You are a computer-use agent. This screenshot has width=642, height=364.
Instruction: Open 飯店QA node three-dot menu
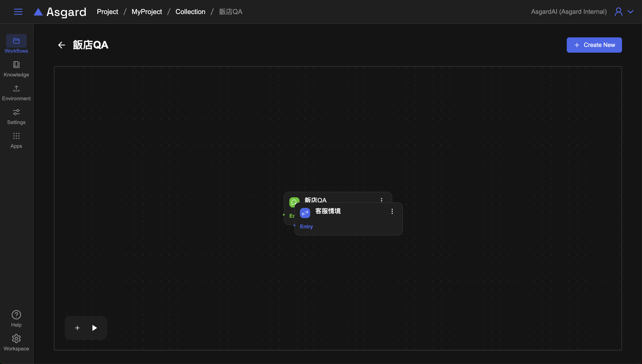click(x=381, y=200)
